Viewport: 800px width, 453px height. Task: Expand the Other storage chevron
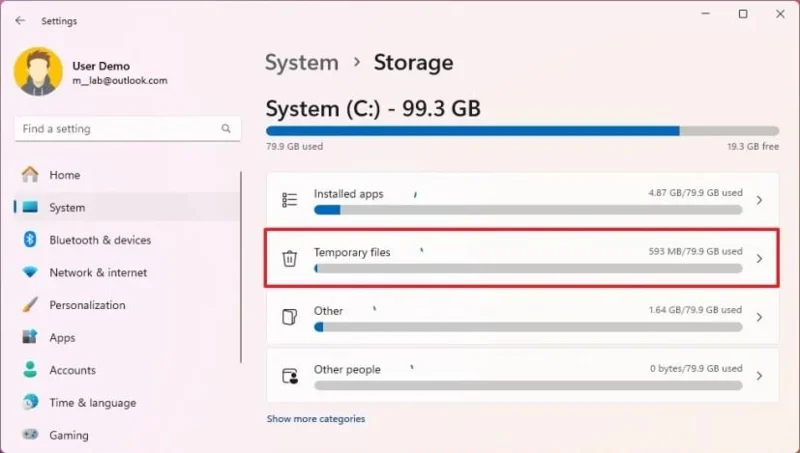point(759,317)
